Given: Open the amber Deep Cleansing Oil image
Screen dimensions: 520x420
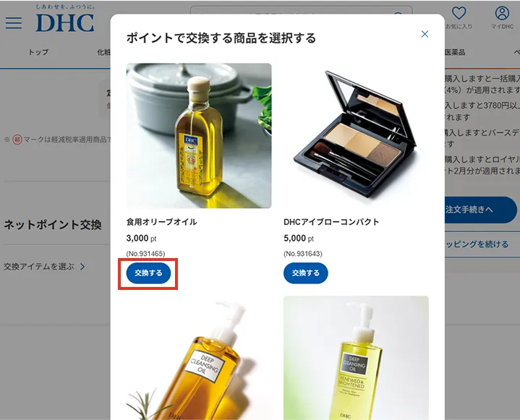Looking at the screenshot, I should tap(199, 358).
